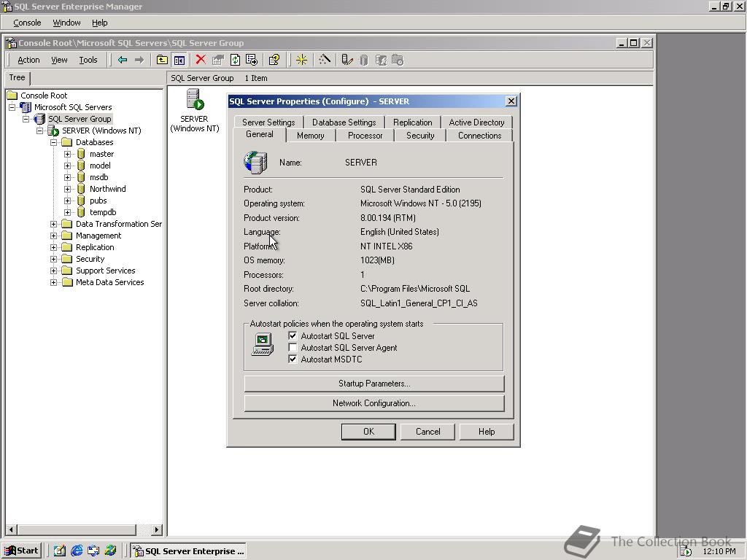Uncheck Autostart SQL Server checkbox
The width and height of the screenshot is (747, 560).
(293, 335)
